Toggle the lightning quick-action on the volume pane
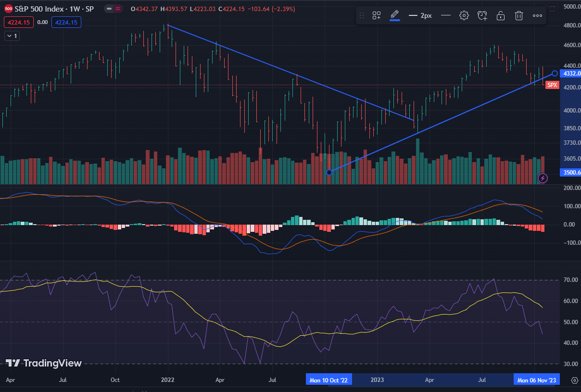This screenshot has width=581, height=392. [x=543, y=178]
